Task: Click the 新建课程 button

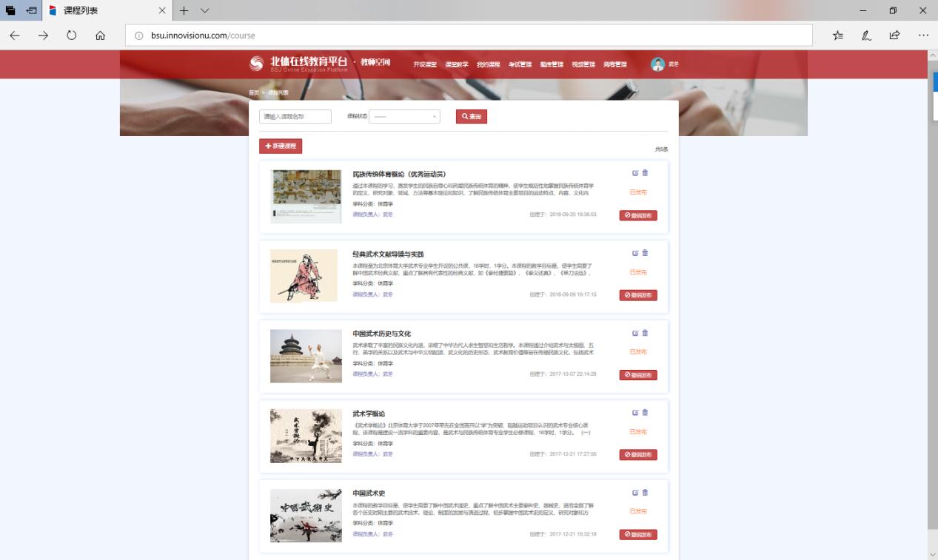Action: click(x=280, y=146)
